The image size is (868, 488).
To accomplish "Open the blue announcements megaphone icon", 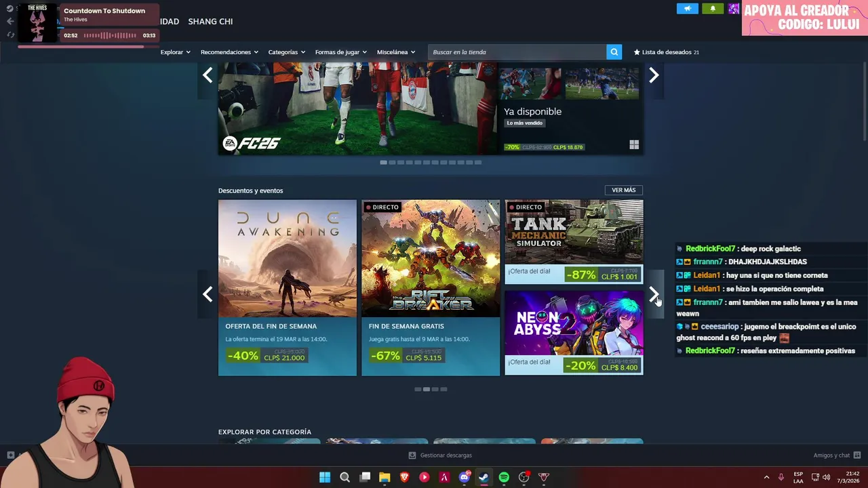I will click(687, 9).
